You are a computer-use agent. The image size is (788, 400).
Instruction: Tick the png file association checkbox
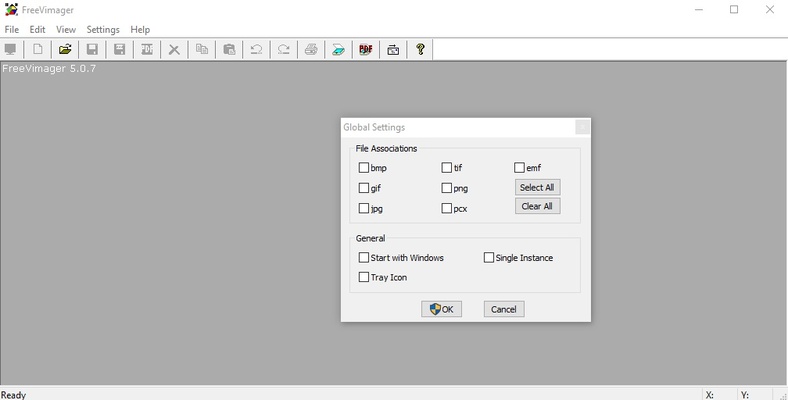[x=447, y=188]
